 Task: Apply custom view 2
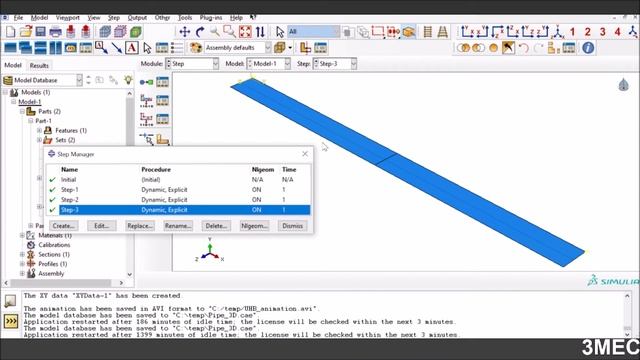click(587, 32)
